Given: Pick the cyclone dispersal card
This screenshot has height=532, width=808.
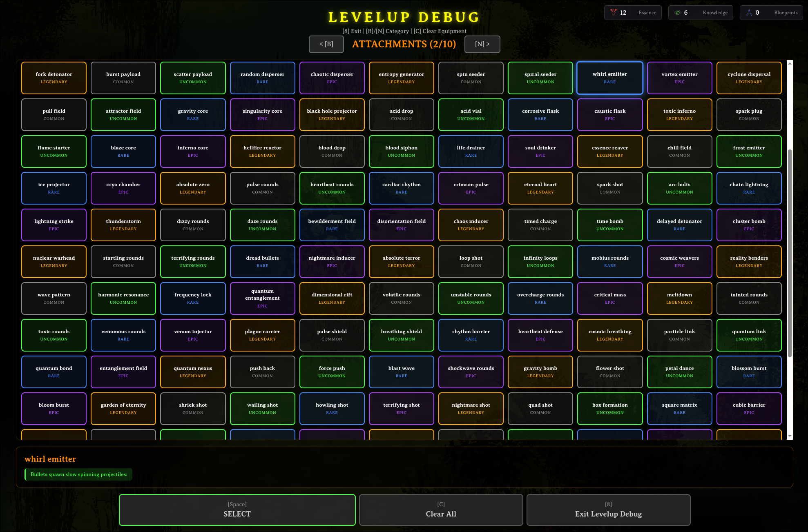Looking at the screenshot, I should (x=749, y=78).
